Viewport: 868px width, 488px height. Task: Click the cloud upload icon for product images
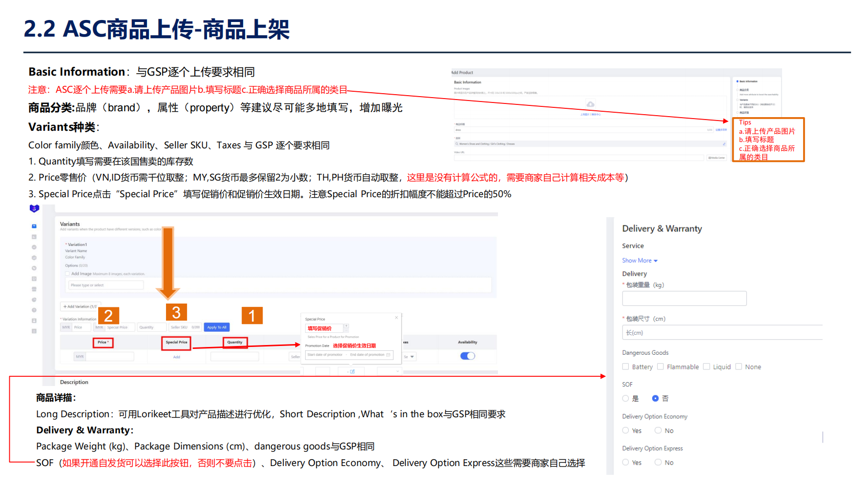coord(591,104)
